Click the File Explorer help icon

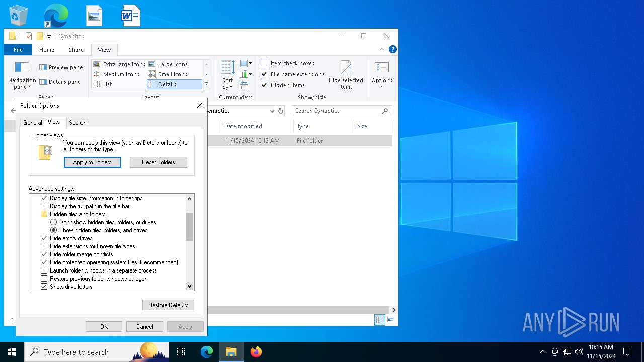click(x=393, y=49)
